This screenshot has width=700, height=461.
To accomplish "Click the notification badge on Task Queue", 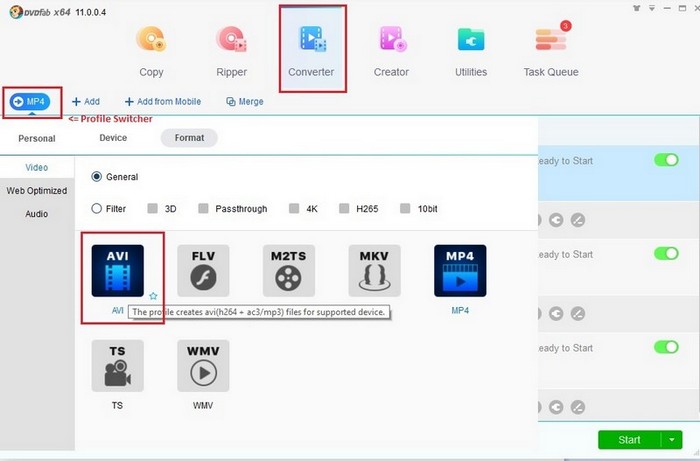I will click(x=566, y=26).
